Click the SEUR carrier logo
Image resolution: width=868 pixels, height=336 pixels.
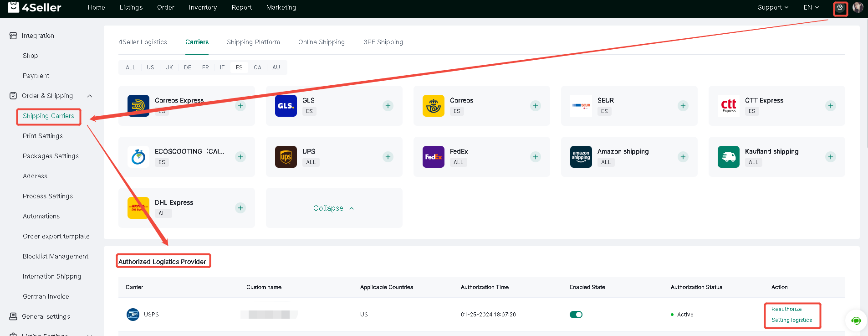pyautogui.click(x=581, y=106)
